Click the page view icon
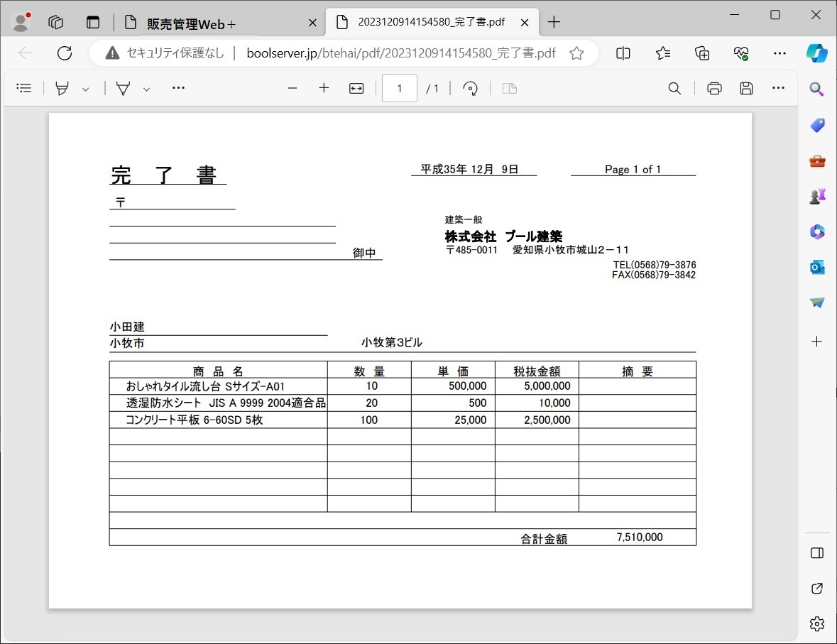Image resolution: width=837 pixels, height=644 pixels. (510, 88)
